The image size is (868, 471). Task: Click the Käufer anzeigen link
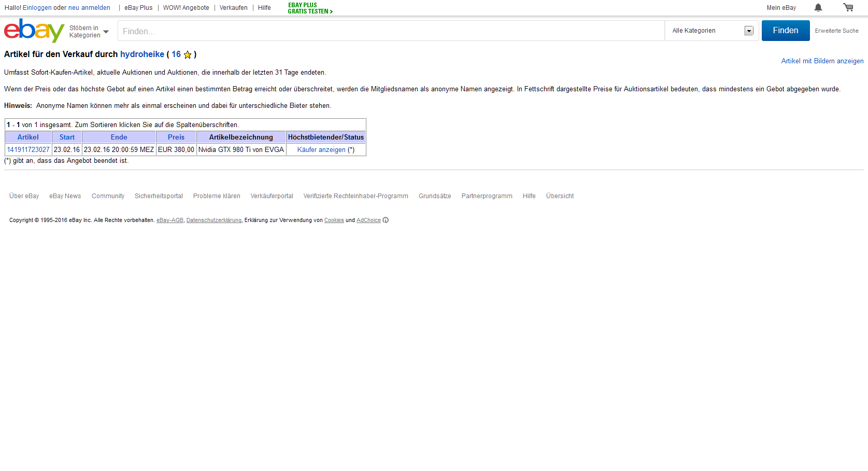pyautogui.click(x=321, y=150)
